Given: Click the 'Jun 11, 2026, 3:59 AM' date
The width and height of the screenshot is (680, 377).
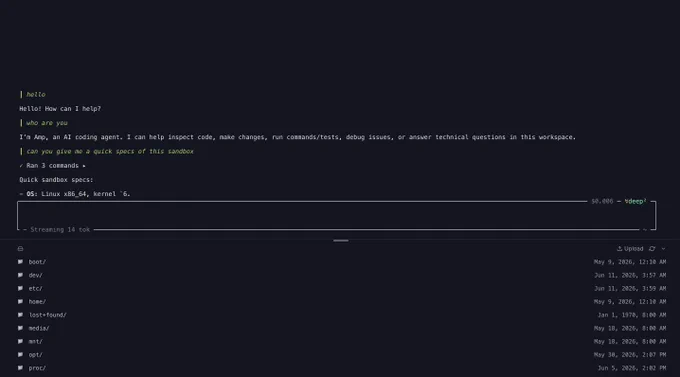Looking at the screenshot, I should click(630, 288).
